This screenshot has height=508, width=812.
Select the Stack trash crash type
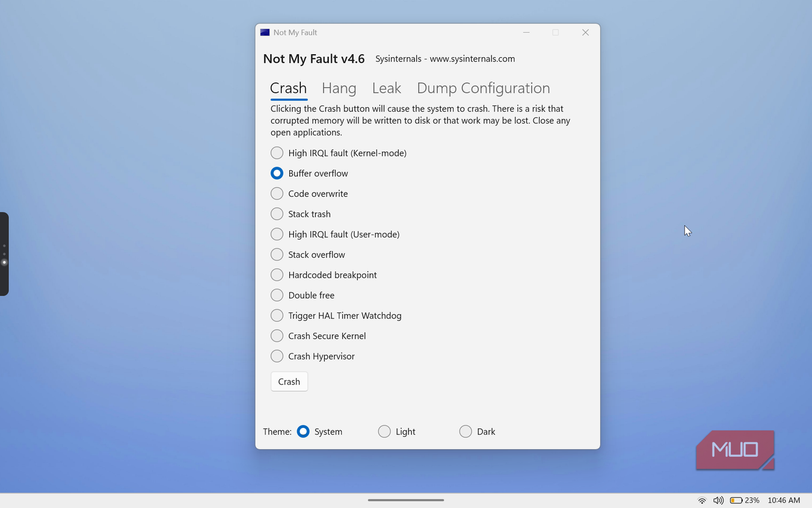point(301,214)
